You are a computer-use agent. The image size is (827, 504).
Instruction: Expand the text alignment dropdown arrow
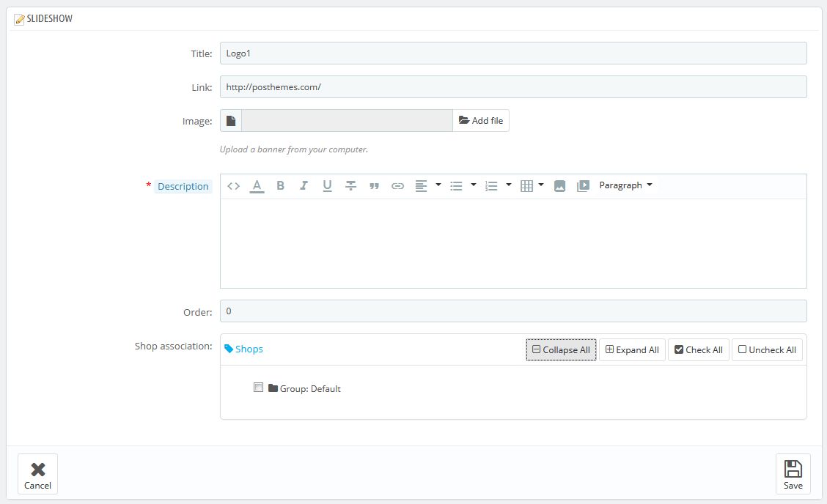click(x=438, y=185)
